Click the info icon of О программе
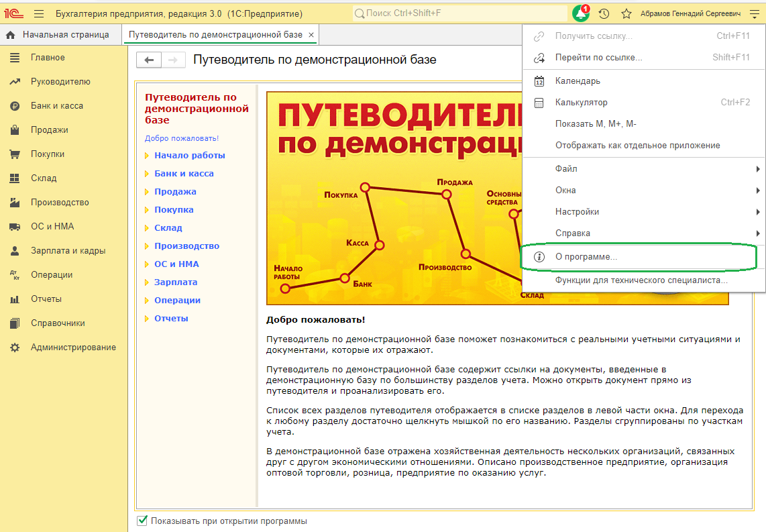The height and width of the screenshot is (532, 766). tap(539, 257)
